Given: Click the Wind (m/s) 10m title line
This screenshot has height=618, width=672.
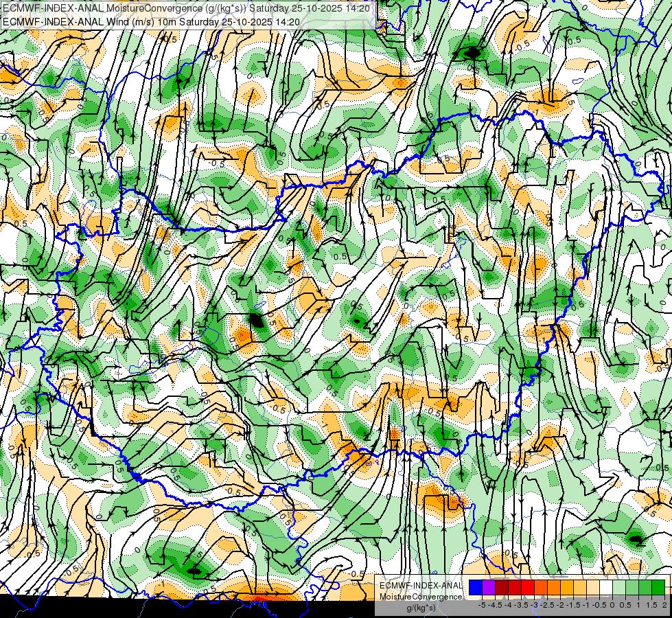Looking at the screenshot, I should pyautogui.click(x=151, y=21).
